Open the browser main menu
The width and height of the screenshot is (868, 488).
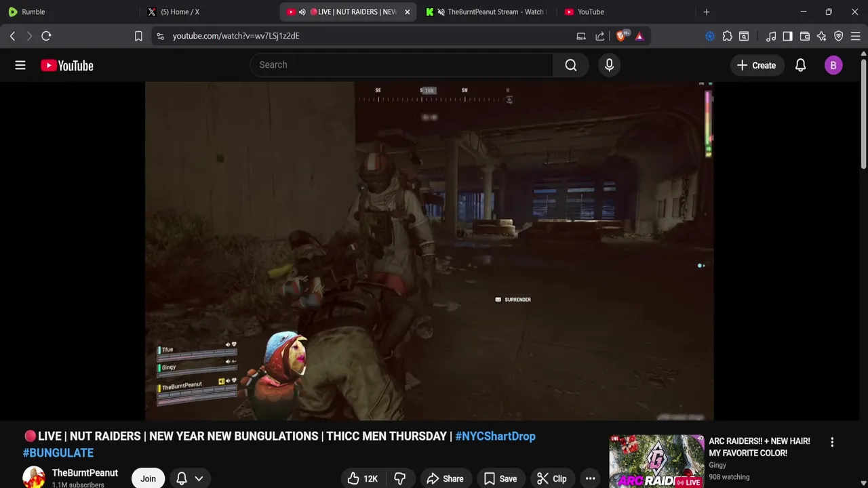[856, 36]
